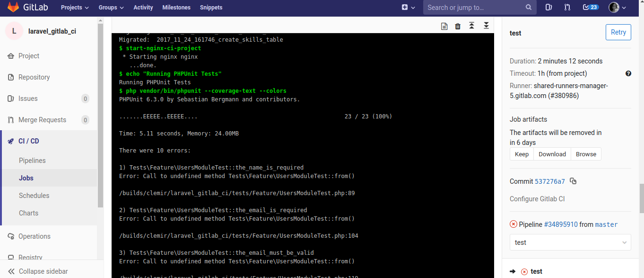
Task: Open the merge requests icon in navbar
Action: pos(567,7)
